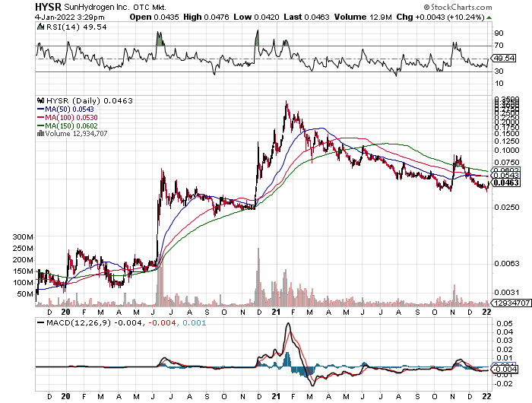532x403 pixels.
Task: Click the Low 0.0420 value
Action: click(257, 17)
